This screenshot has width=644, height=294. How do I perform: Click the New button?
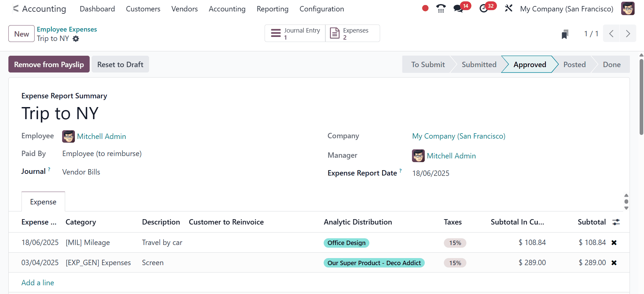pos(21,34)
